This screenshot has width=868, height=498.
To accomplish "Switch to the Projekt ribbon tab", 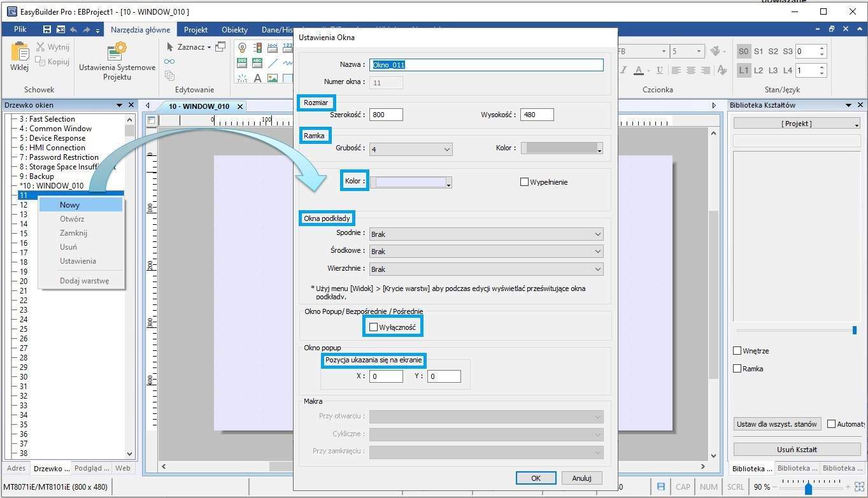I will [x=196, y=30].
